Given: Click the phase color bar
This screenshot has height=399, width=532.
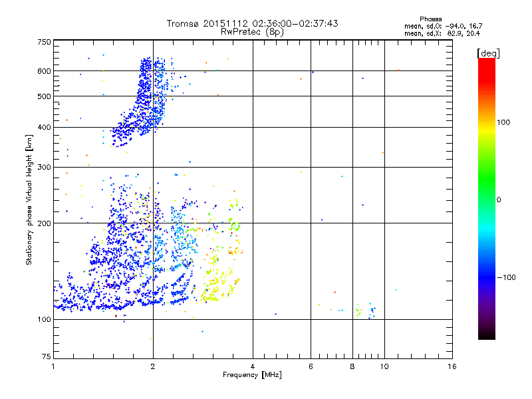Looking at the screenshot, I should point(487,198).
